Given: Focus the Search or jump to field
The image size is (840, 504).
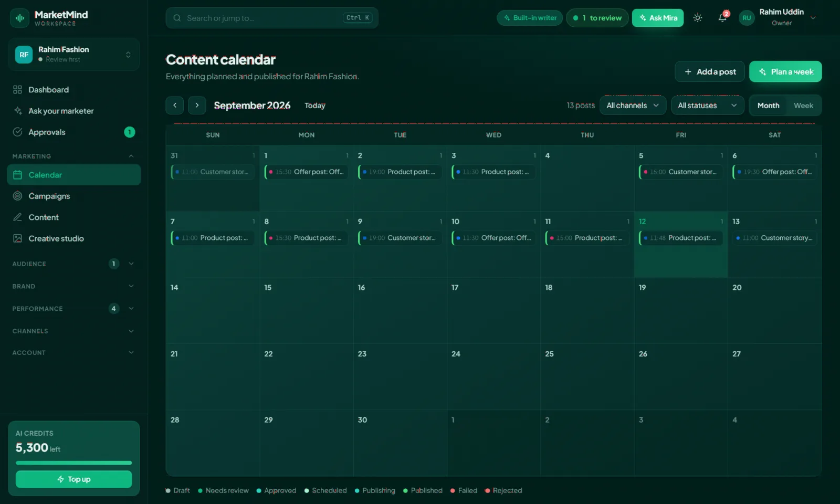Looking at the screenshot, I should [272, 18].
